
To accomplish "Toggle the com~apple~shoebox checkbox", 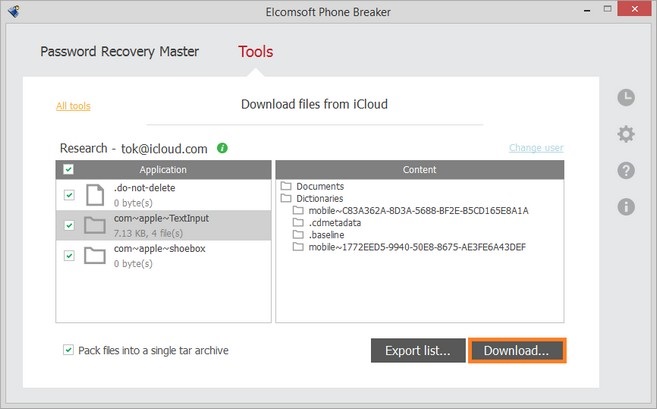I will [69, 256].
